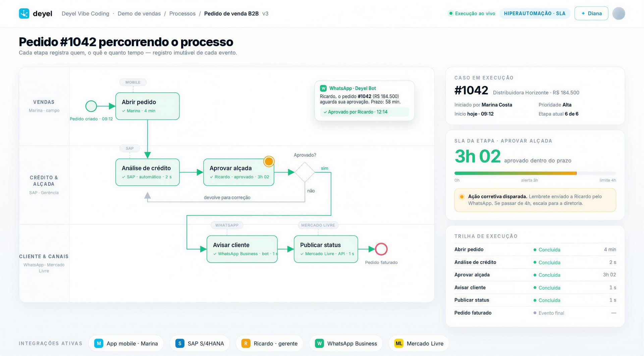Navigate to the Processos breadcrumb
Viewport: 644px width, 356px height.
182,13
